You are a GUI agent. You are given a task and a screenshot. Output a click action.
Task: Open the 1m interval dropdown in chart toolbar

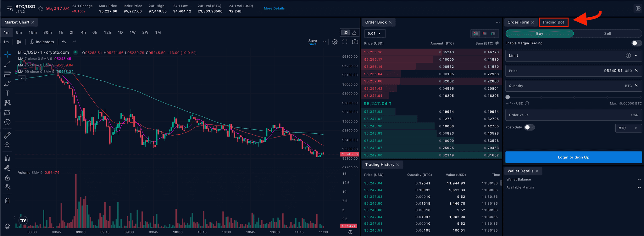pyautogui.click(x=6, y=42)
